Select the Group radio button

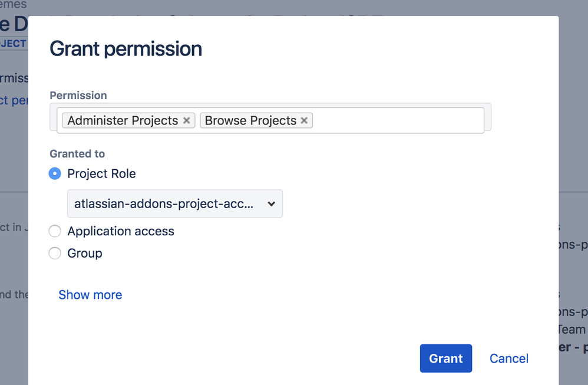click(55, 254)
